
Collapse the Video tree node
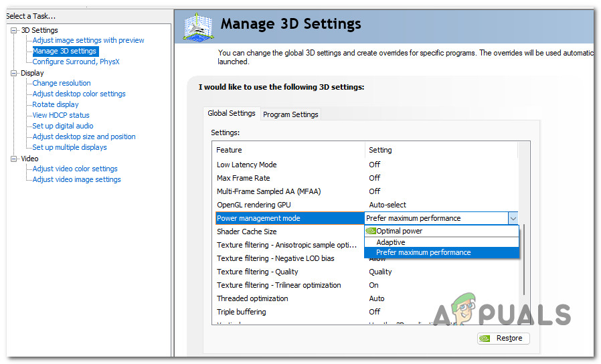(14, 159)
